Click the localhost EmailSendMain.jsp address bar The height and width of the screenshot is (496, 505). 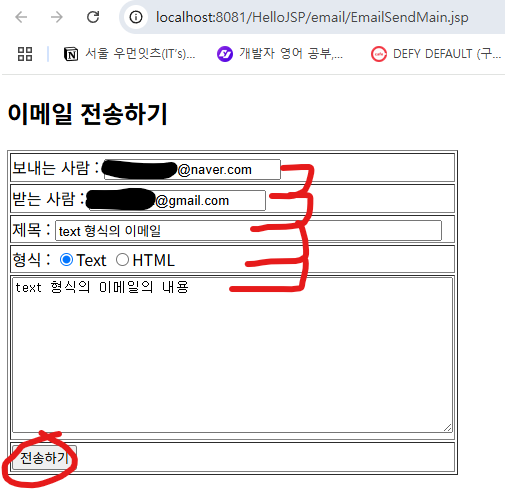point(312,17)
